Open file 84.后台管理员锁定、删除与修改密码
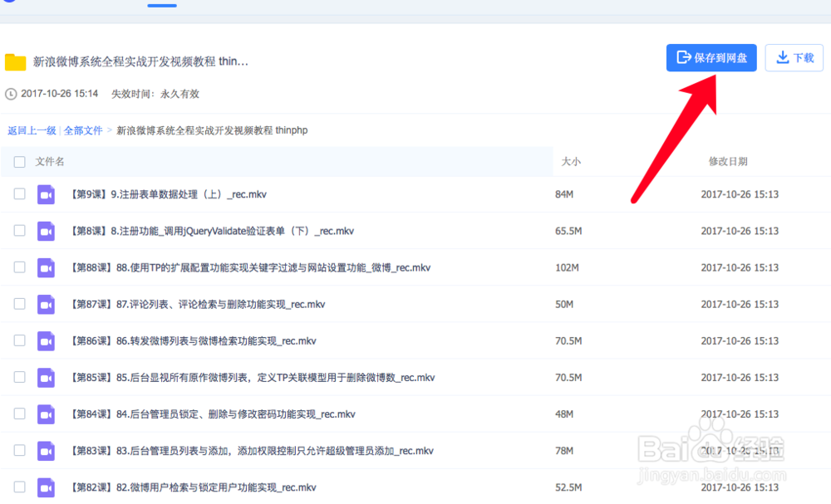Image resolution: width=831 pixels, height=504 pixels. (x=213, y=414)
